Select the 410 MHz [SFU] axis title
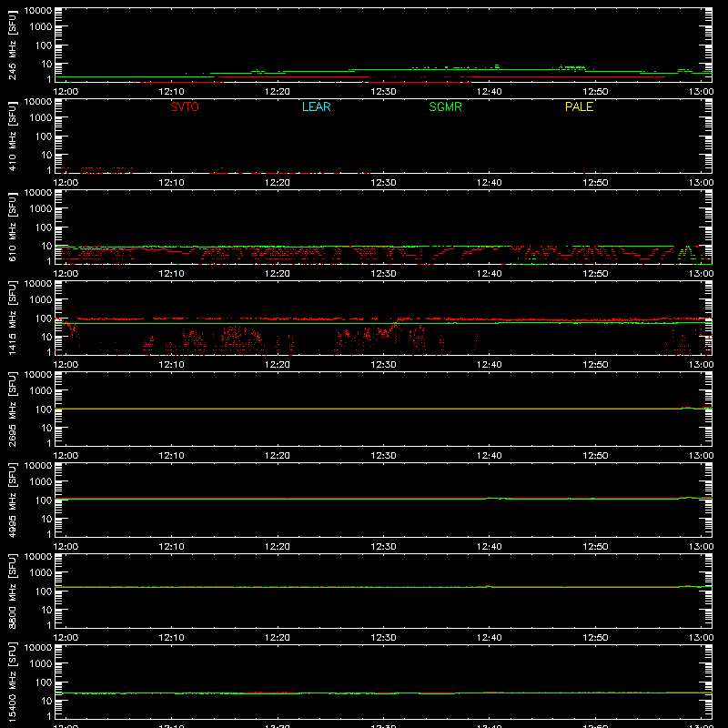The width and height of the screenshot is (728, 728). pyautogui.click(x=12, y=136)
